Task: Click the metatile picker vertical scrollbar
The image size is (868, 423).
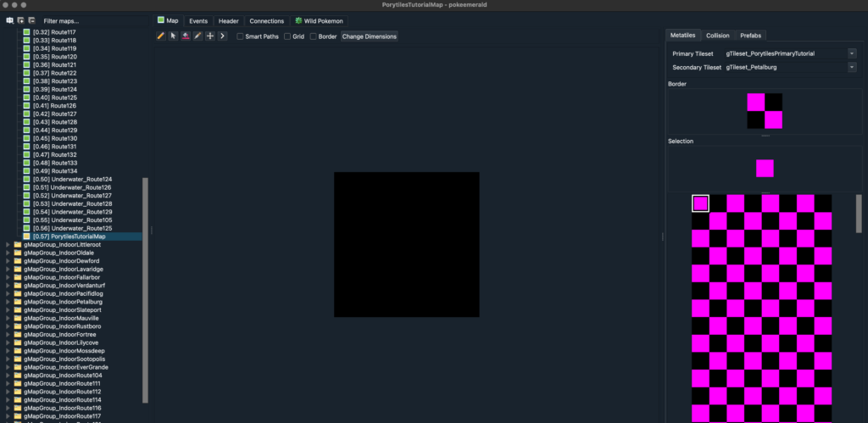Action: [859, 213]
